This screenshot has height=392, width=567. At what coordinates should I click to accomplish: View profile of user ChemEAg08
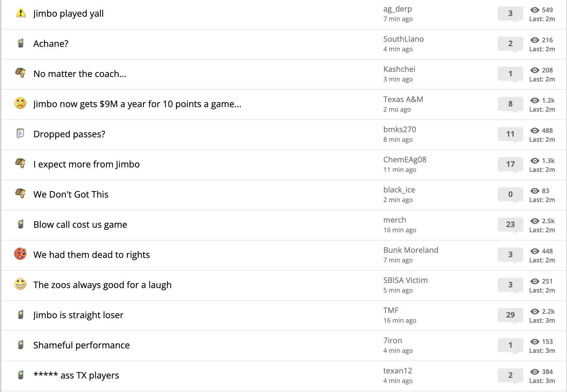tap(405, 159)
